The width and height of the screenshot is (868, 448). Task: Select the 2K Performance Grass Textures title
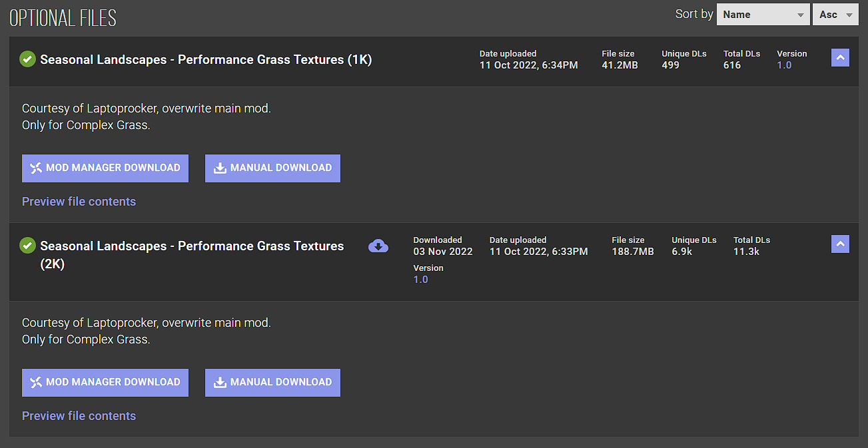pyautogui.click(x=192, y=255)
